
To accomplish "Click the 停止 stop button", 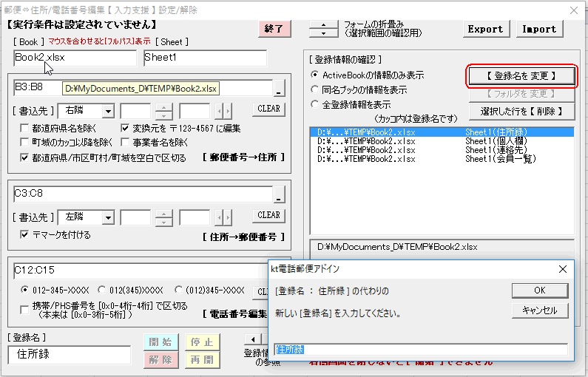I will coord(202,342).
